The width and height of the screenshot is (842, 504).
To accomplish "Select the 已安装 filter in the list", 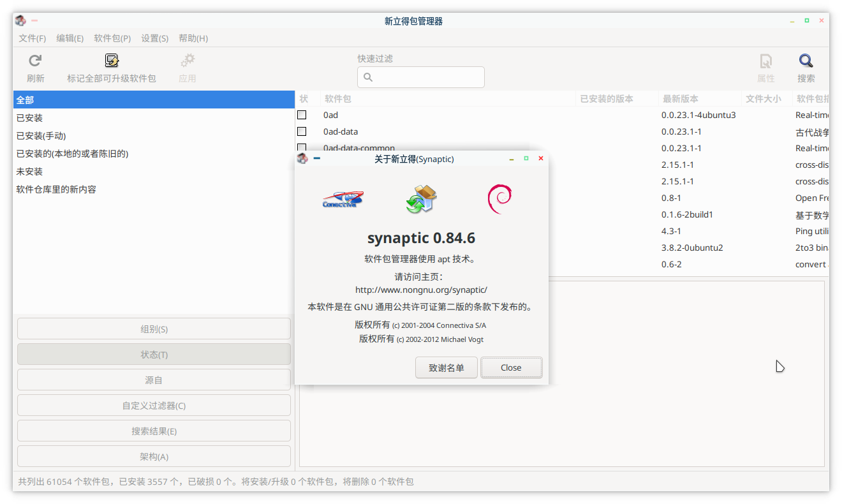I will [x=153, y=118].
